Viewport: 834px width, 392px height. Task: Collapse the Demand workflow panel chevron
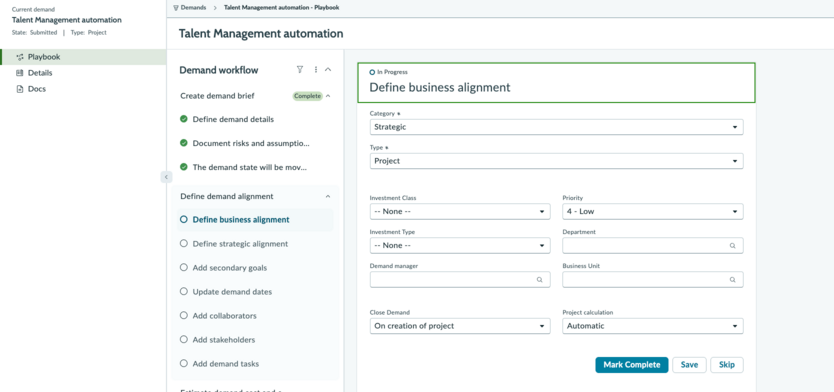[x=328, y=70]
